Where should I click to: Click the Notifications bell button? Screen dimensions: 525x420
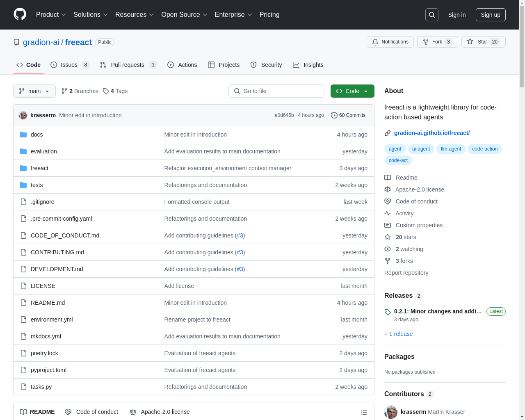coord(390,42)
